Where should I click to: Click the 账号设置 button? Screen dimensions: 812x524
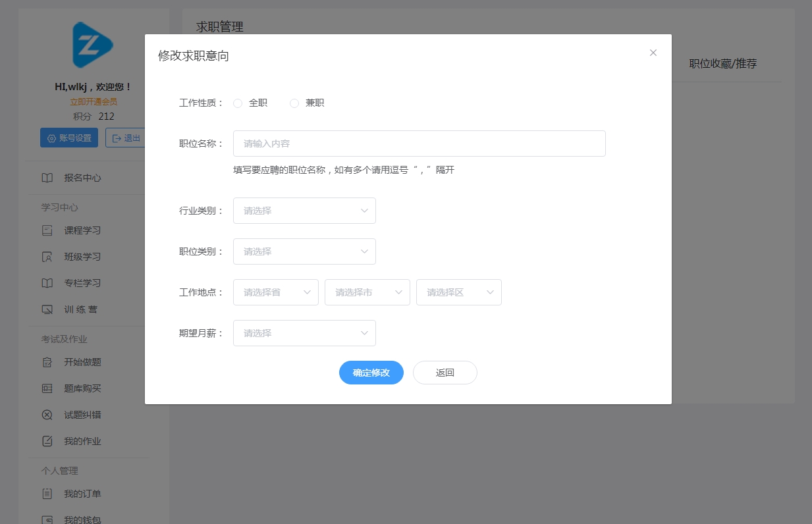pos(69,138)
